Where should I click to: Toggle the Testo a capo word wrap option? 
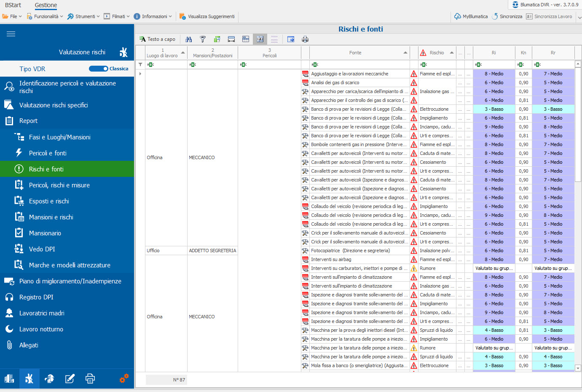[x=158, y=39]
